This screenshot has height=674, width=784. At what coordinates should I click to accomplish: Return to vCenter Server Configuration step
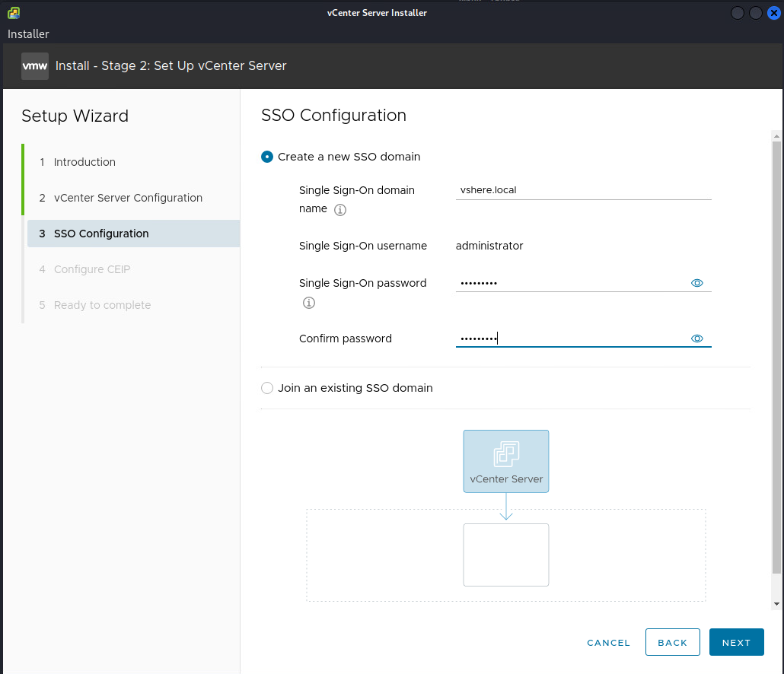[128, 198]
